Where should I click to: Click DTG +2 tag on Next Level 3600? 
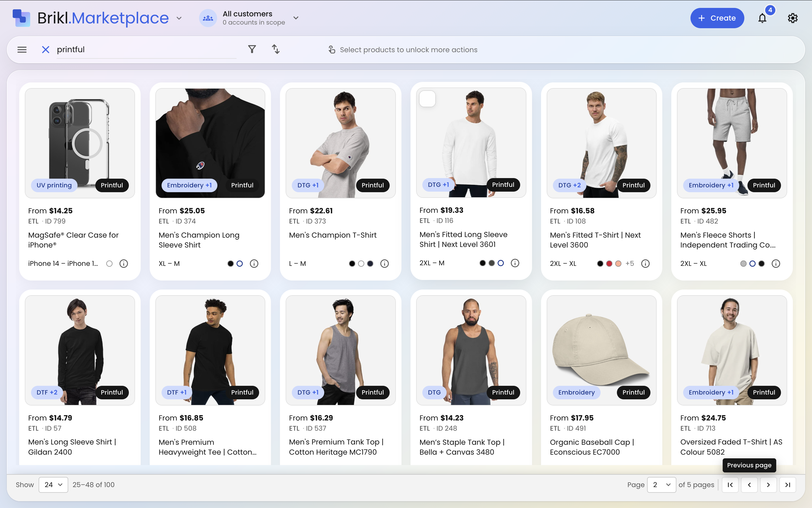pos(570,185)
